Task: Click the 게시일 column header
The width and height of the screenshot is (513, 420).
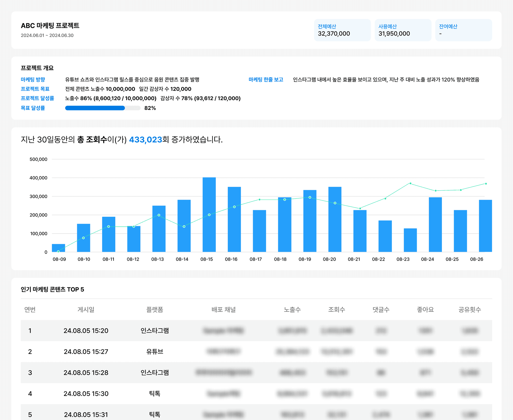Action: (86, 310)
